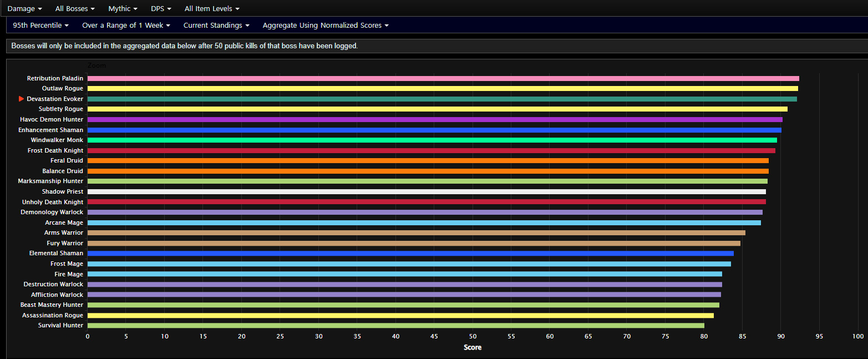
Task: Click the Unholy Death Knight bar
Action: coord(427,202)
